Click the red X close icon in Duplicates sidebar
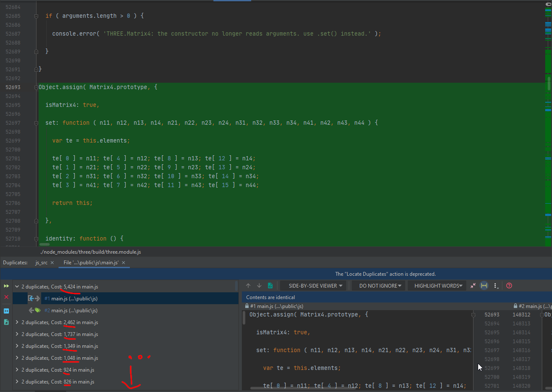The image size is (552, 392). pos(6,297)
